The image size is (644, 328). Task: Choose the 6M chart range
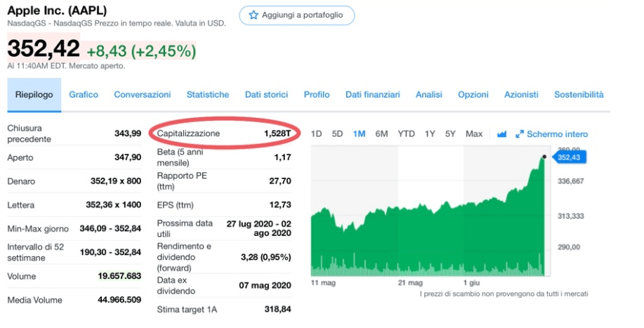pyautogui.click(x=381, y=134)
